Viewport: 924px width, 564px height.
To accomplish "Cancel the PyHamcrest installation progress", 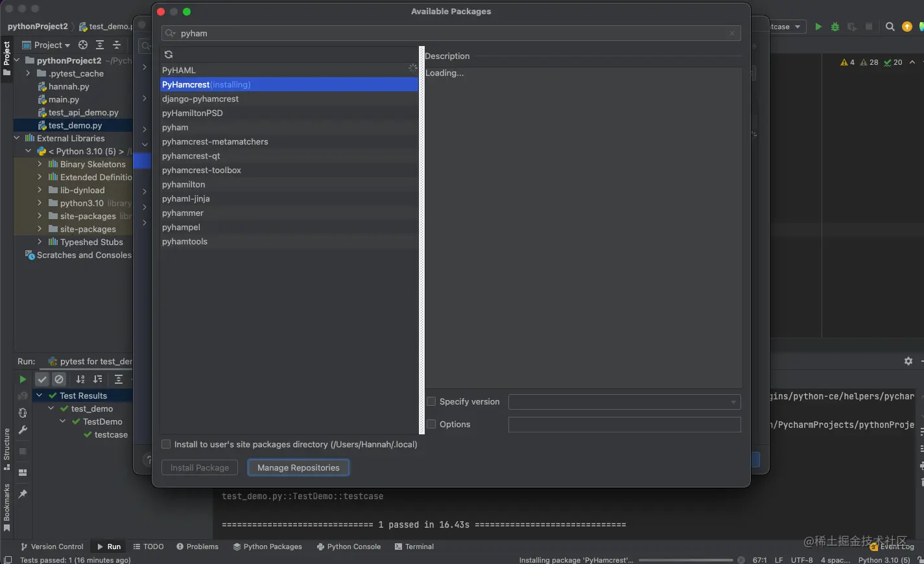I will click(x=741, y=560).
